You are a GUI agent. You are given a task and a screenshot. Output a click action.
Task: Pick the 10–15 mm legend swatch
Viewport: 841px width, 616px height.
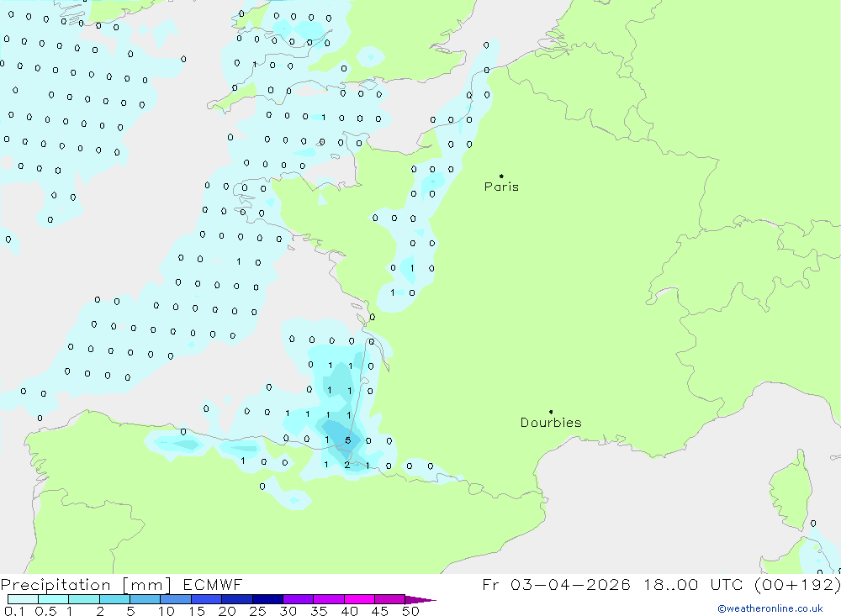pyautogui.click(x=176, y=599)
